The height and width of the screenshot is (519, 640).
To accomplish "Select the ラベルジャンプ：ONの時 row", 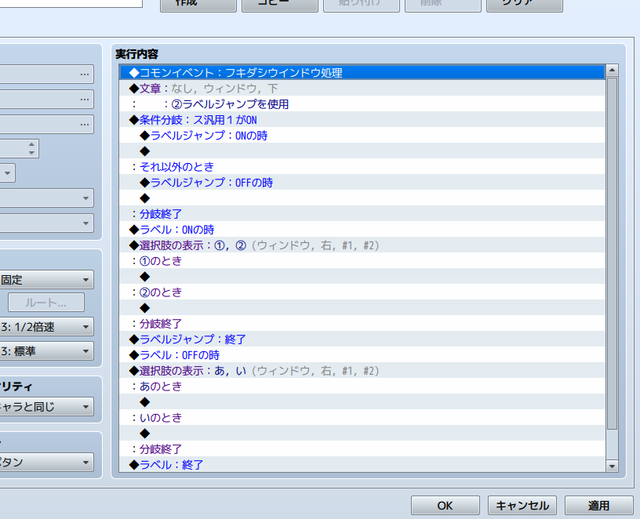I will coord(362,135).
